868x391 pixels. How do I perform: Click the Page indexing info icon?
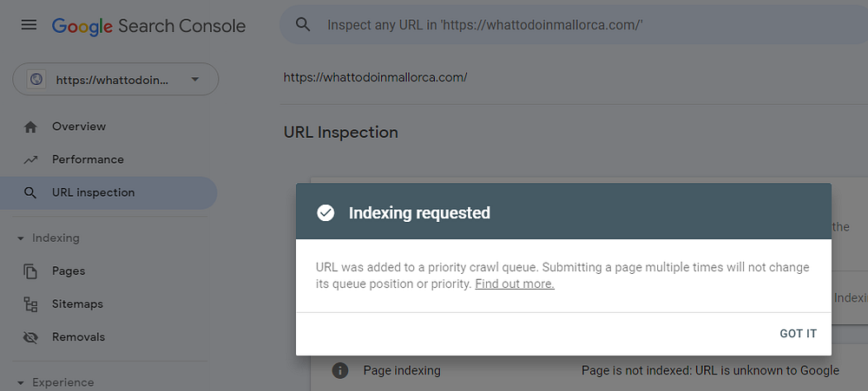pos(340,370)
